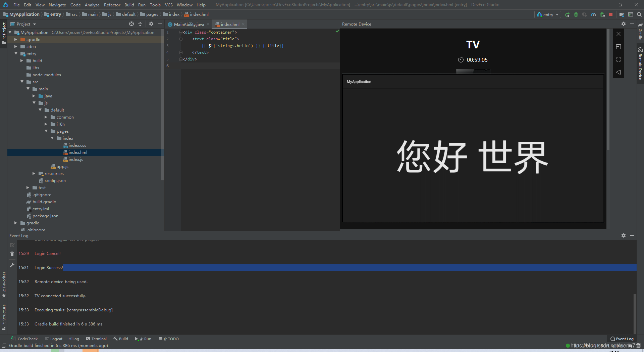This screenshot has height=352, width=644.
Task: Rerun the entry configuration
Action: coord(567,15)
